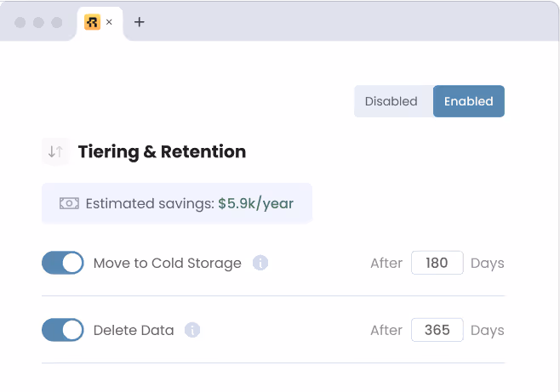
Task: Click the green window maximize dot
Action: 57,22
